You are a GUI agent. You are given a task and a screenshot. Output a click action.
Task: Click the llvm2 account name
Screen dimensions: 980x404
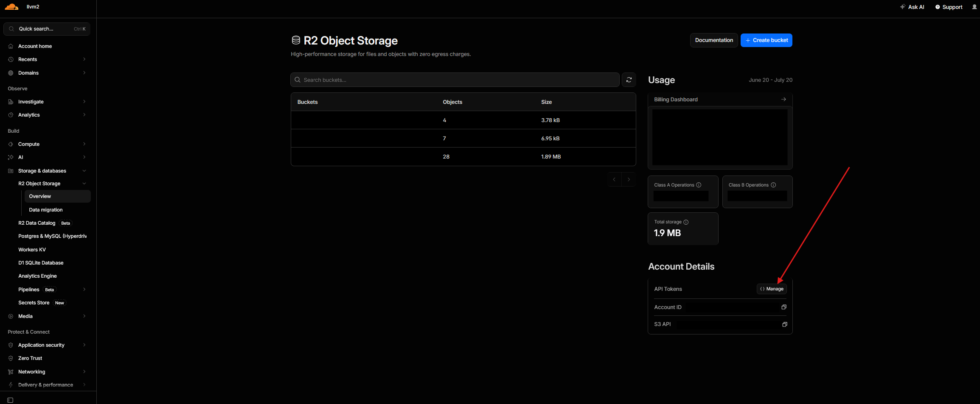(x=33, y=7)
